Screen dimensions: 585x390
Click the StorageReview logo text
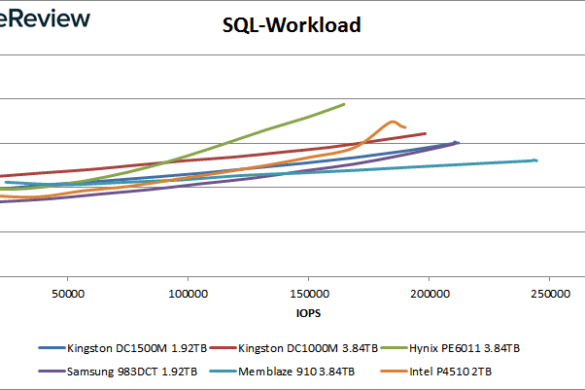point(45,18)
